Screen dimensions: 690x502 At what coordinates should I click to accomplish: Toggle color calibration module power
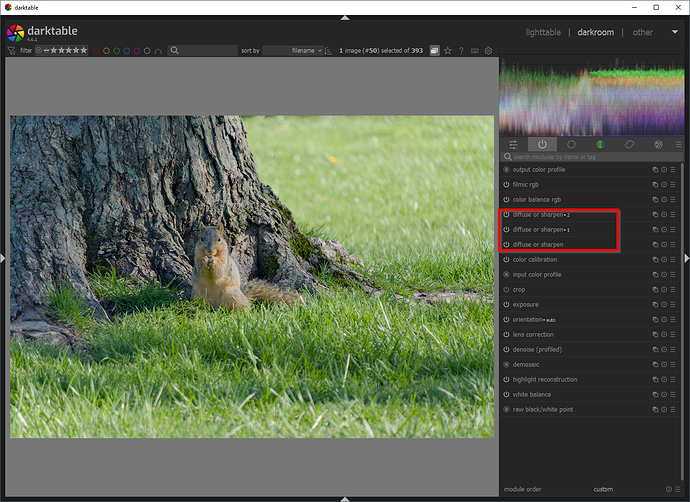click(506, 260)
